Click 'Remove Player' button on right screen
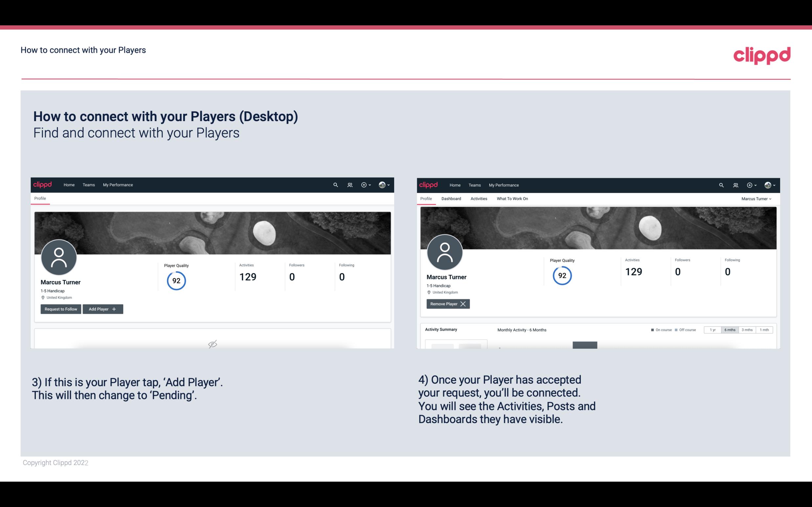Image resolution: width=812 pixels, height=507 pixels. click(x=448, y=304)
